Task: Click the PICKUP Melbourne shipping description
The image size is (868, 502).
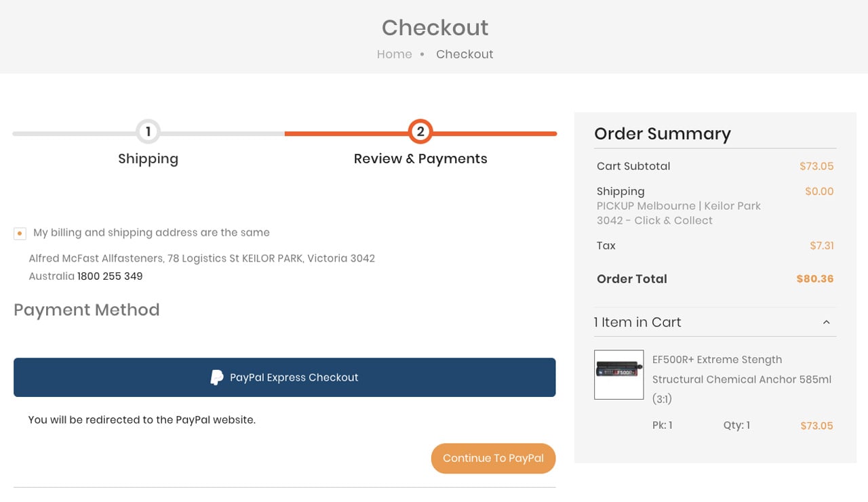Action: pyautogui.click(x=679, y=213)
